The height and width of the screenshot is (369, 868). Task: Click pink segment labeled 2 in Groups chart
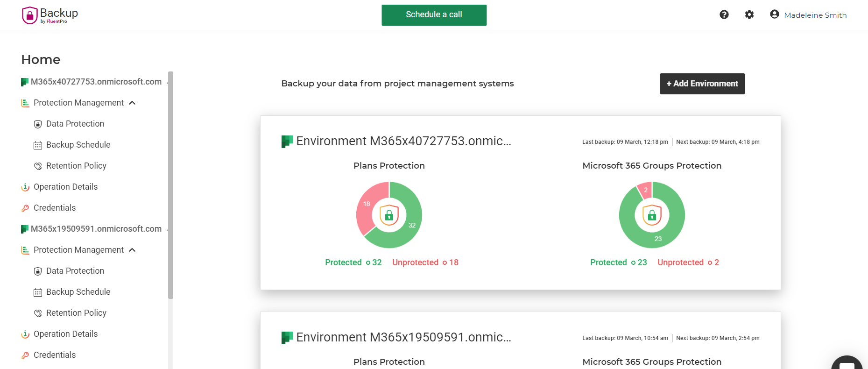(645, 190)
